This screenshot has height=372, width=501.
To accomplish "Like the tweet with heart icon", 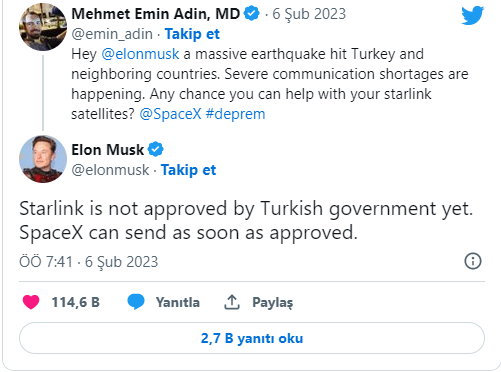I will [31, 302].
